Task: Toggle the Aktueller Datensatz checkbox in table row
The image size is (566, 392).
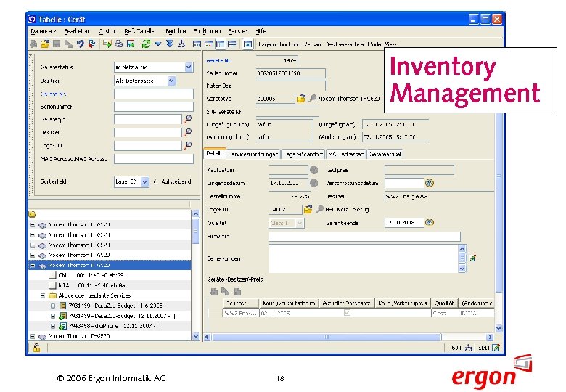Action: (x=347, y=313)
